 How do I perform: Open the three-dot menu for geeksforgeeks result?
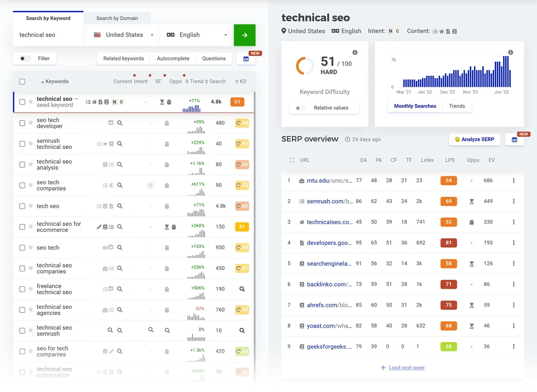point(513,346)
